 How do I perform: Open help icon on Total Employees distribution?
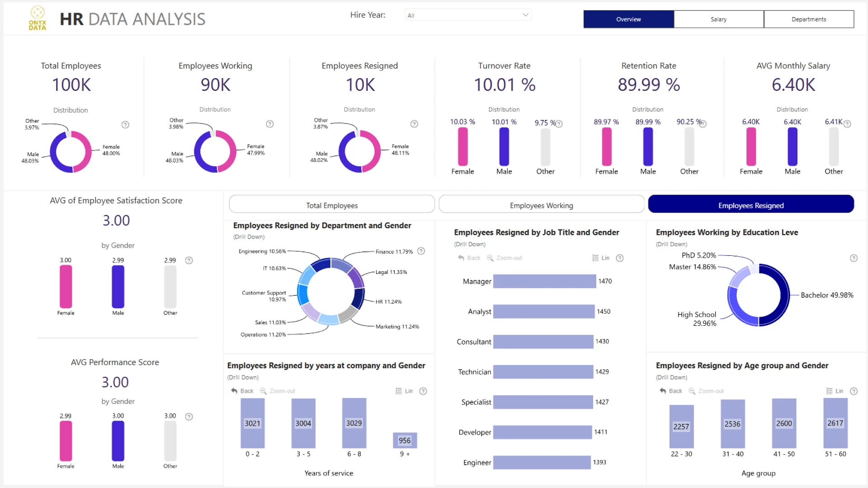(x=125, y=125)
